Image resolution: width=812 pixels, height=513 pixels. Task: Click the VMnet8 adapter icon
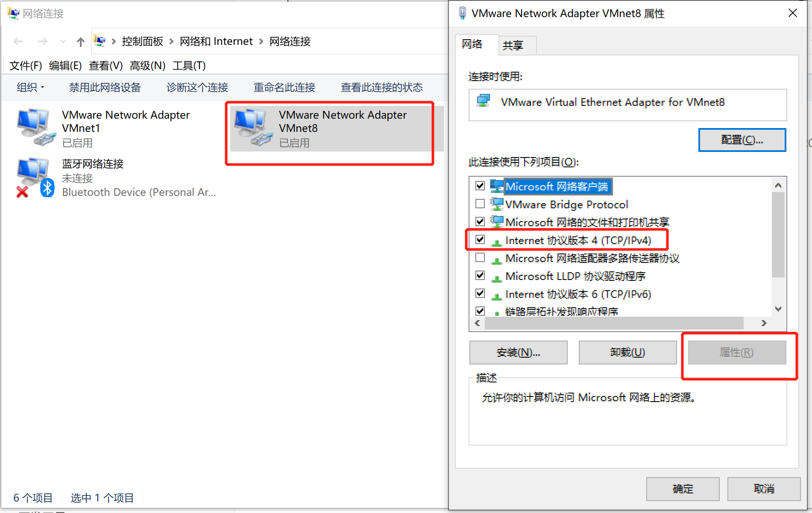click(253, 128)
